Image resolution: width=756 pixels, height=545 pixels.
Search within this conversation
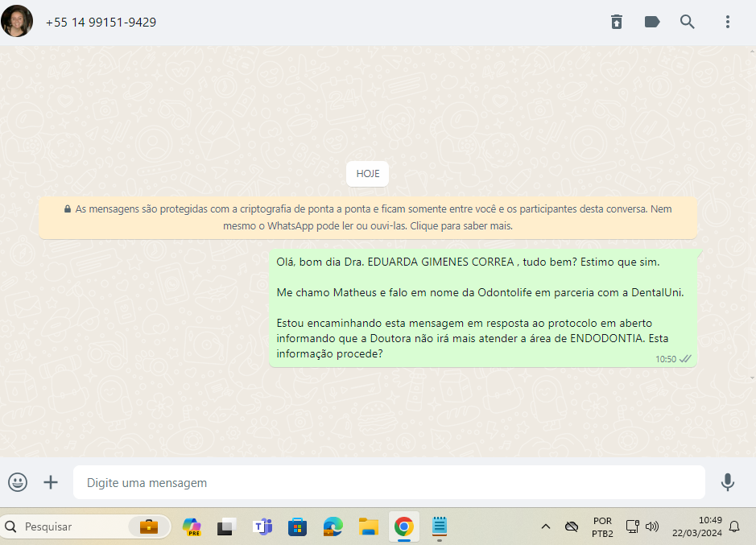(687, 22)
